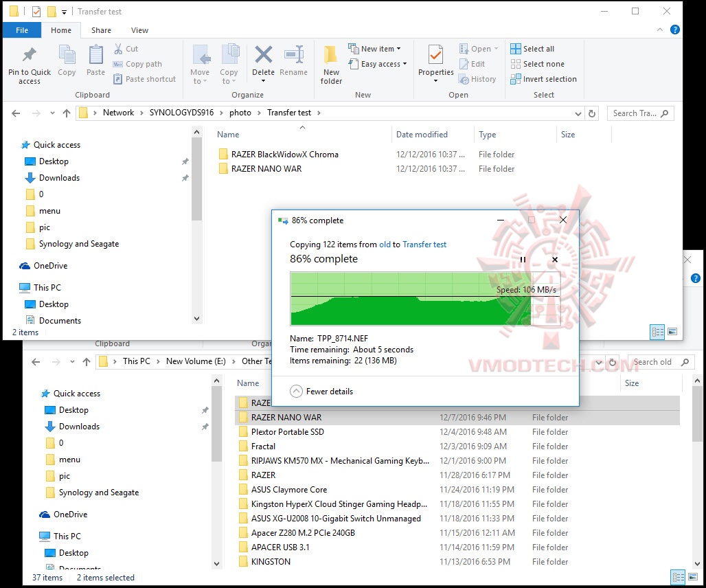Create a New folder from ribbon
Screen dimensions: 706x588
(x=331, y=64)
